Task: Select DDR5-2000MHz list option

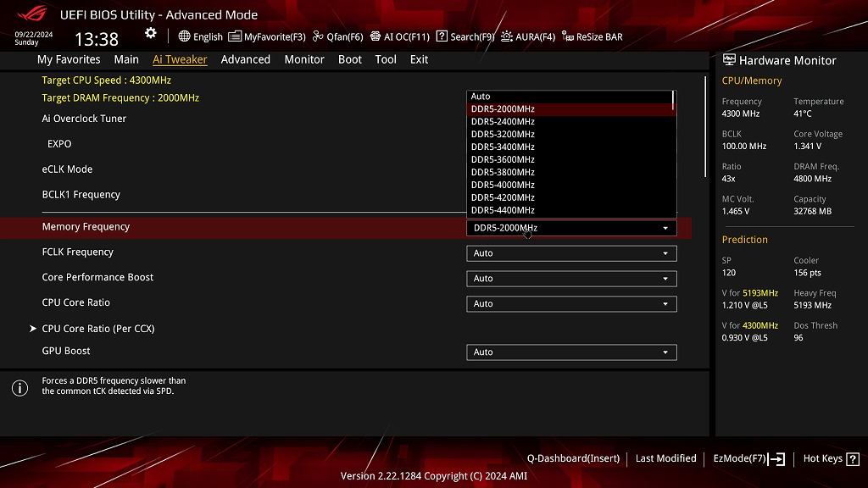Action: pyautogui.click(x=569, y=109)
